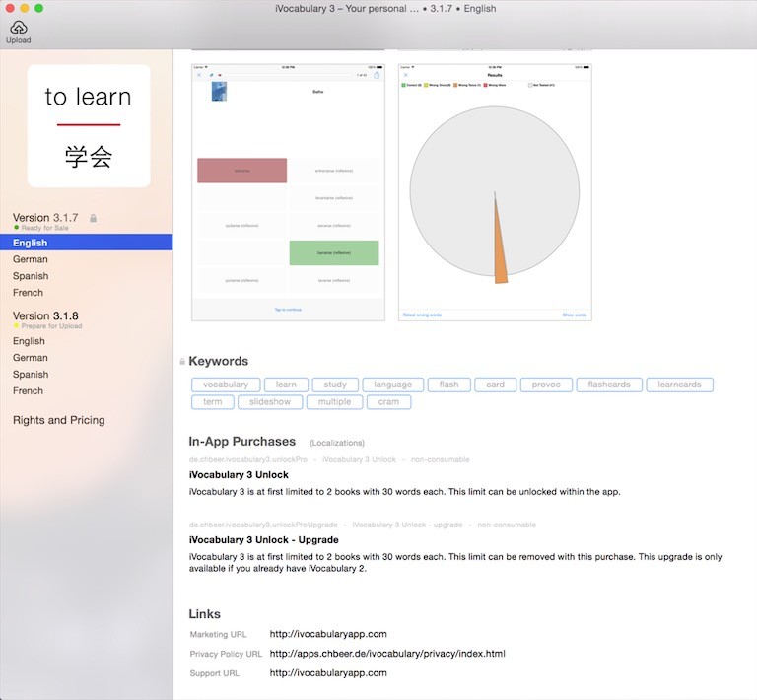This screenshot has height=700, width=757.
Task: Click the 'term' keyword tag
Action: [x=213, y=402]
